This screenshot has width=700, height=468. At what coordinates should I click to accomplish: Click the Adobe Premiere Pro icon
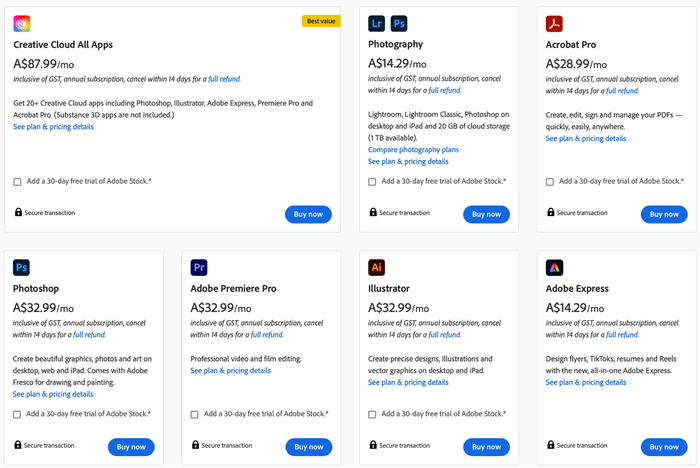(x=199, y=267)
